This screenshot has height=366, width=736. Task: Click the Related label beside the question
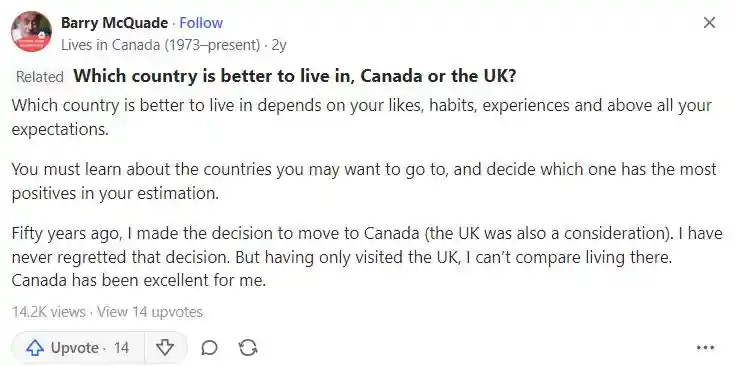tap(39, 77)
